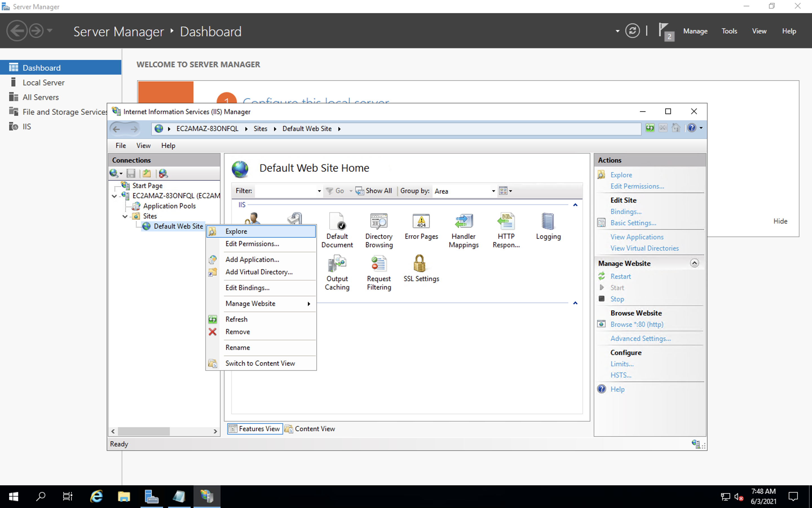Click the Filter input field
Image resolution: width=812 pixels, height=508 pixels.
285,191
